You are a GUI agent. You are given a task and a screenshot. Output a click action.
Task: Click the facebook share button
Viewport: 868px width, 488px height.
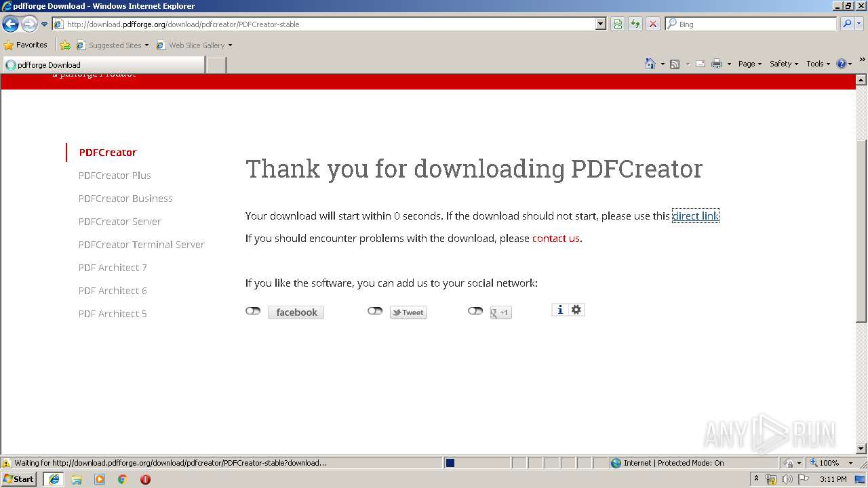(296, 312)
